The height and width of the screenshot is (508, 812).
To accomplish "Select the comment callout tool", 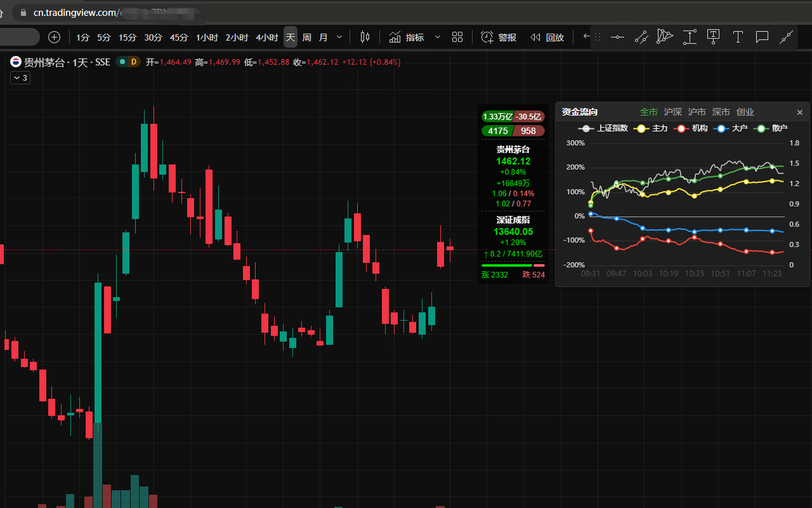I will pyautogui.click(x=762, y=37).
